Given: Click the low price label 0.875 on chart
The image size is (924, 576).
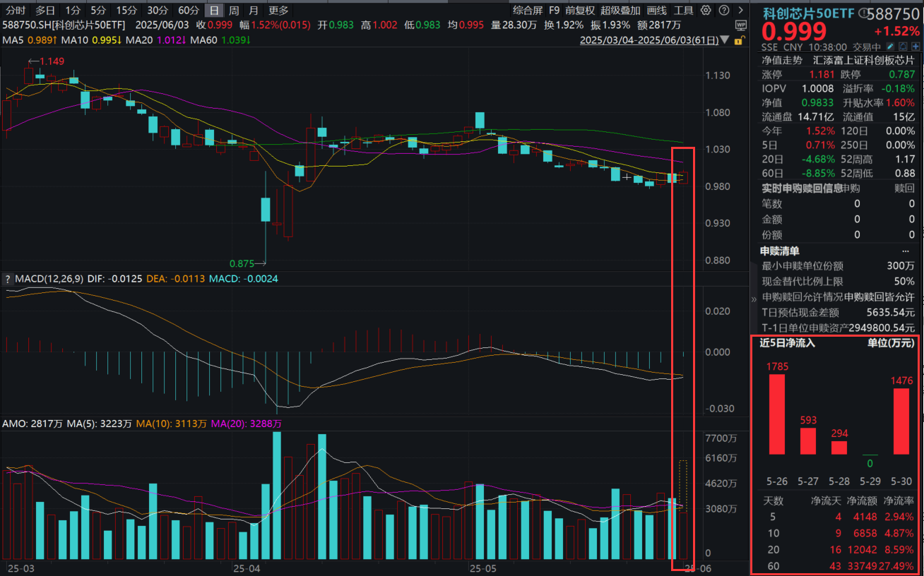Looking at the screenshot, I should tap(242, 263).
